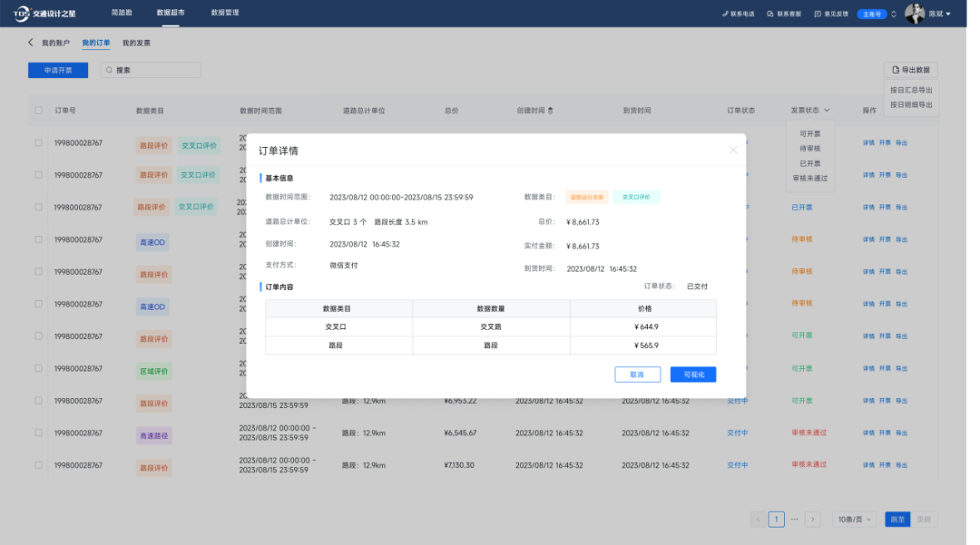The width and height of the screenshot is (980, 545).
Task: Expand the 发票状态 filter dropdown
Action: pyautogui.click(x=826, y=111)
